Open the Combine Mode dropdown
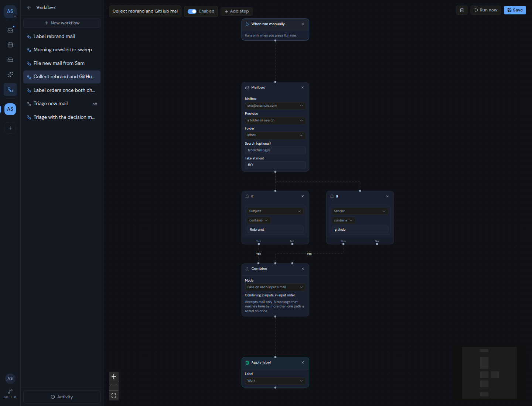 [x=275, y=287]
